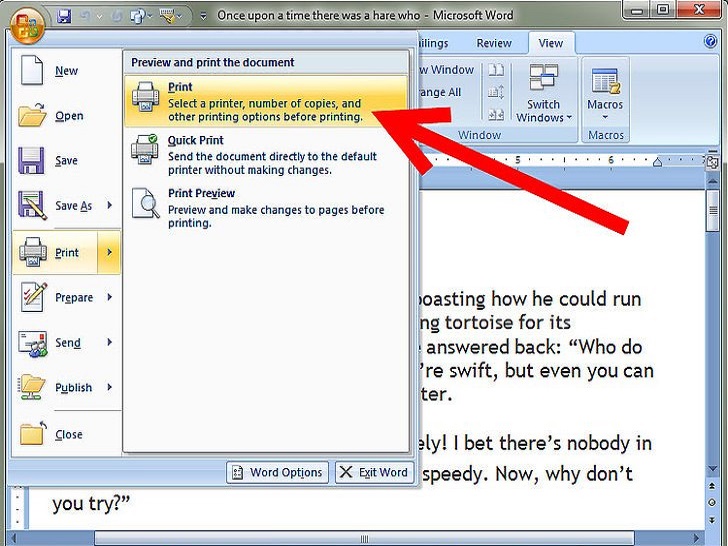The height and width of the screenshot is (546, 728).
Task: Click the Exit Word button
Action: (x=375, y=472)
